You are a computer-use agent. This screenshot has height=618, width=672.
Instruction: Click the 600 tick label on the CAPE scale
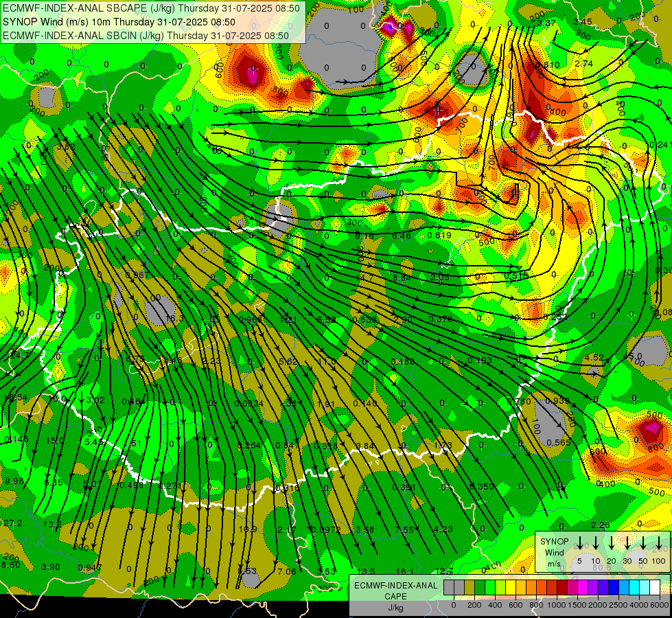(x=515, y=605)
